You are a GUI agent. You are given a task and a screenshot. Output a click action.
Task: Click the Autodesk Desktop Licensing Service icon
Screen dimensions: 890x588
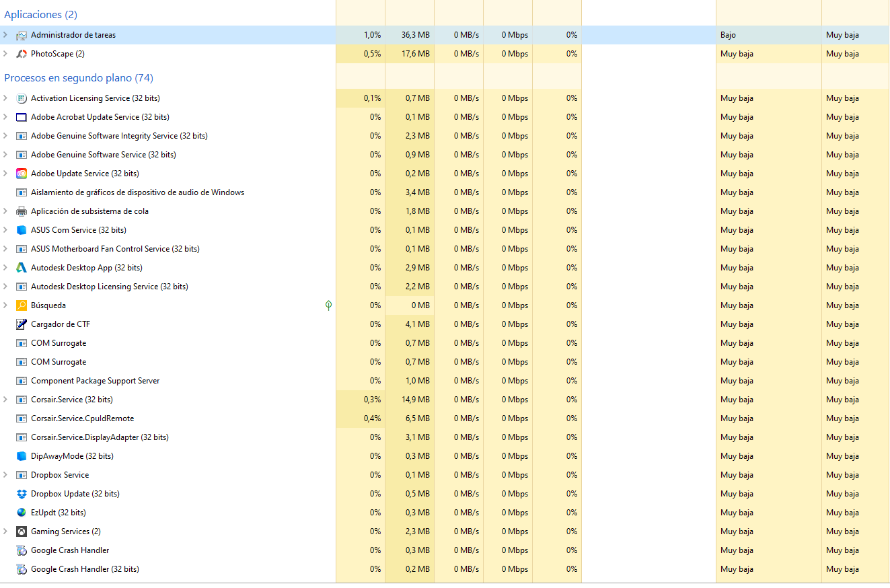22,287
